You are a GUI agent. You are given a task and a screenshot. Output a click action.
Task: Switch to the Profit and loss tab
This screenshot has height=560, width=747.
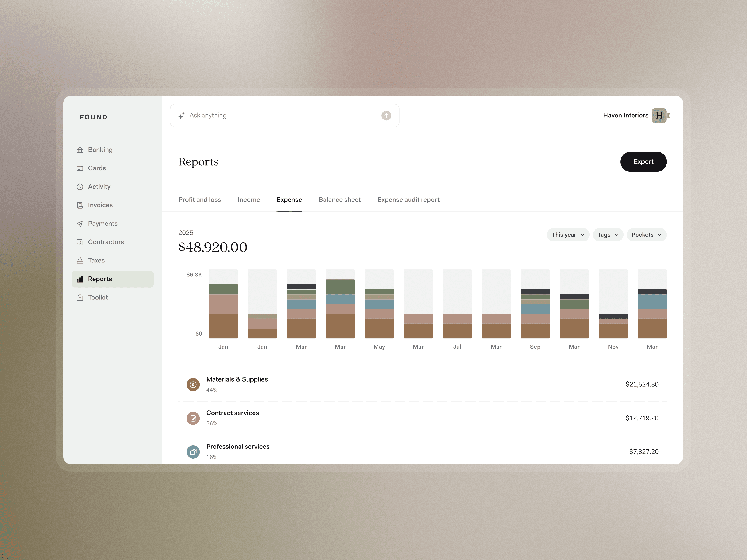pyautogui.click(x=200, y=199)
